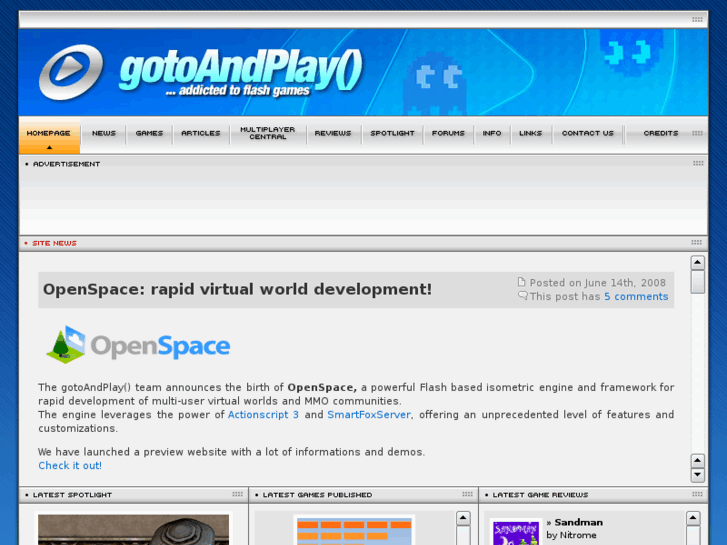Open the Games menu item
Viewport: 727px width, 545px height.
pos(149,134)
